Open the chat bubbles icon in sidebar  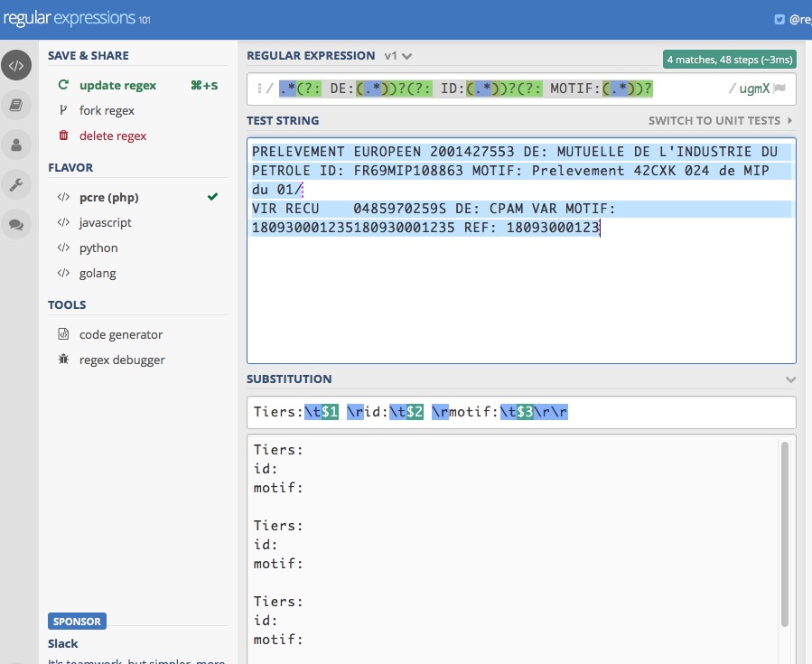pos(16,224)
